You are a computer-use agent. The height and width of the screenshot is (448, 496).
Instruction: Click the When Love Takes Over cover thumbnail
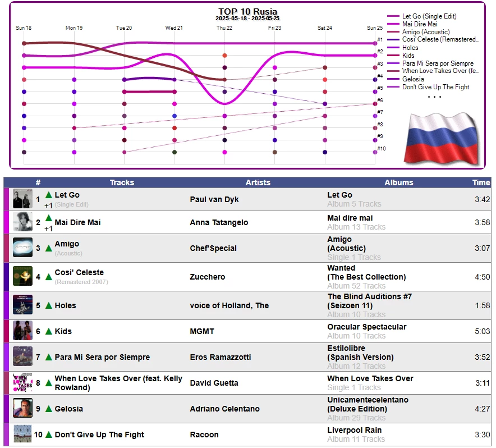22,382
